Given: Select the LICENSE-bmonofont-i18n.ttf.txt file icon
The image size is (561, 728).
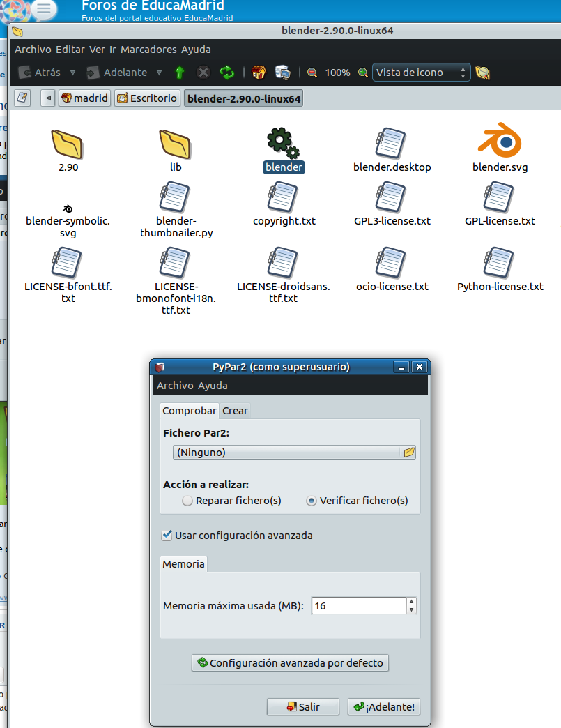Looking at the screenshot, I should 174,263.
